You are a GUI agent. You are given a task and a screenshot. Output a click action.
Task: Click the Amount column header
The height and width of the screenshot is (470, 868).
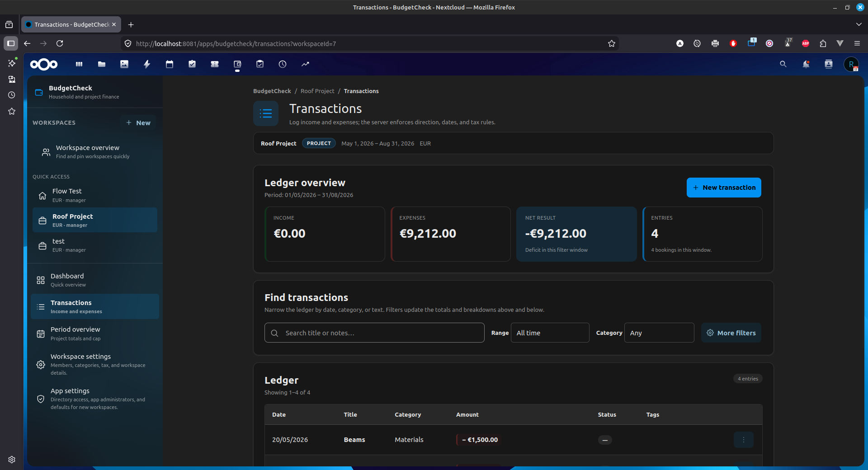click(x=467, y=414)
